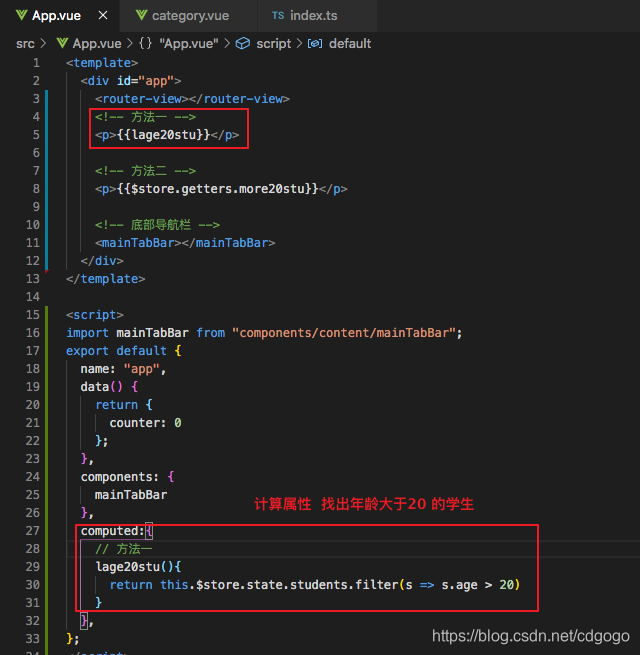This screenshot has width=640, height=655.
Task: Click the name: "app" line
Action: [x=123, y=369]
